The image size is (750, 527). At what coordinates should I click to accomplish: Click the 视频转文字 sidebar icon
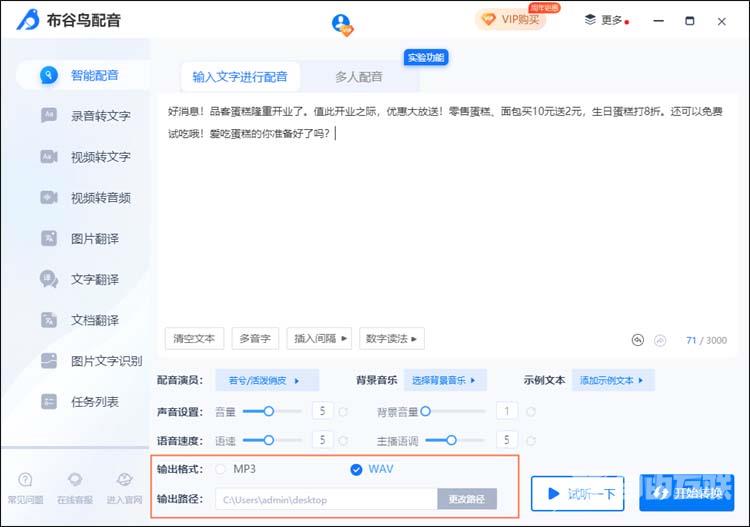click(x=49, y=156)
